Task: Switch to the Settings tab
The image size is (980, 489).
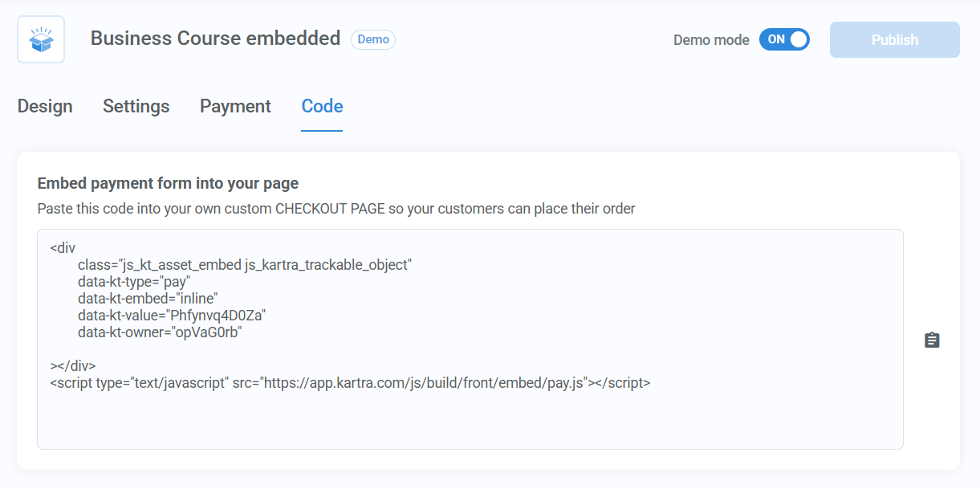Action: (x=136, y=106)
